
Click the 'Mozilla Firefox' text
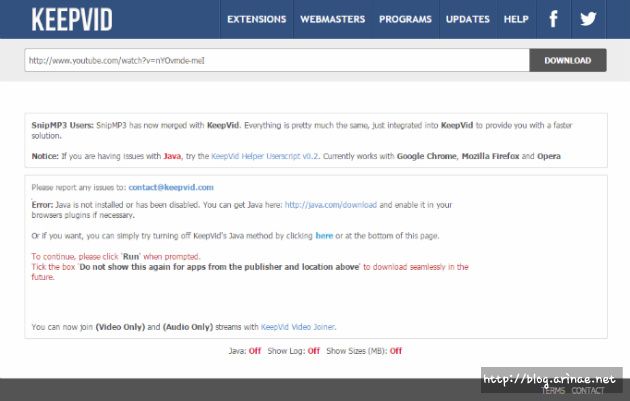490,156
